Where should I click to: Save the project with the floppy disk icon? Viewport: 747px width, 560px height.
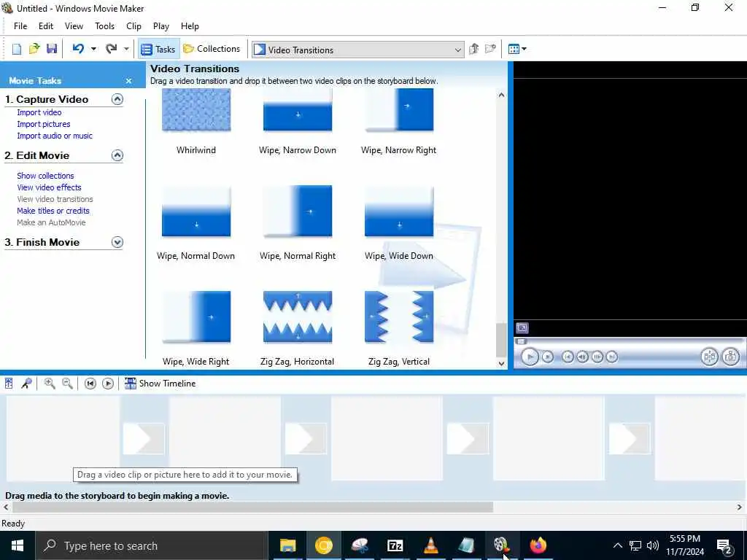click(x=52, y=49)
